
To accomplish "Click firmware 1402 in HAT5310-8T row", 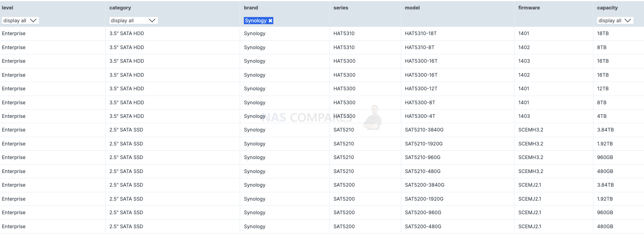I will tap(524, 48).
